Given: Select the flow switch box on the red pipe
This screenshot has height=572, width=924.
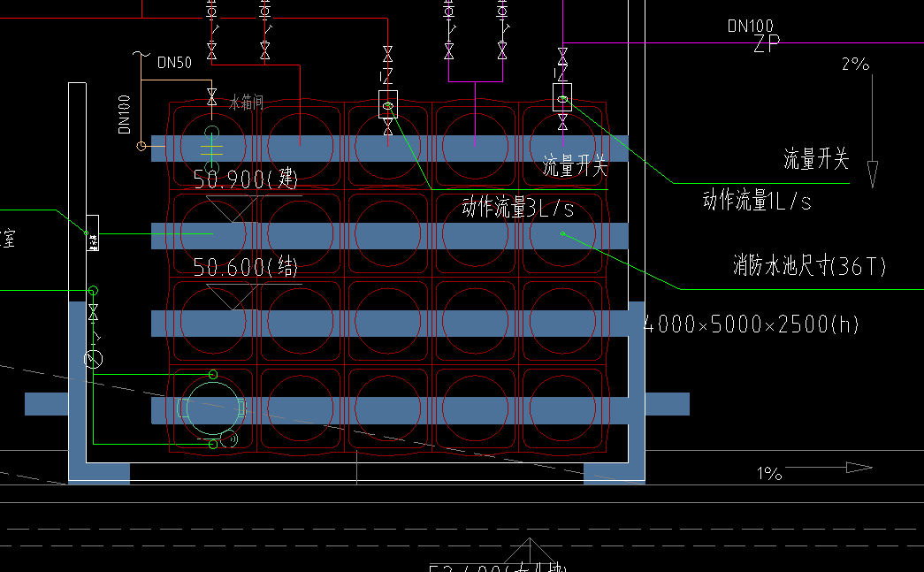Looking at the screenshot, I should coord(388,104).
